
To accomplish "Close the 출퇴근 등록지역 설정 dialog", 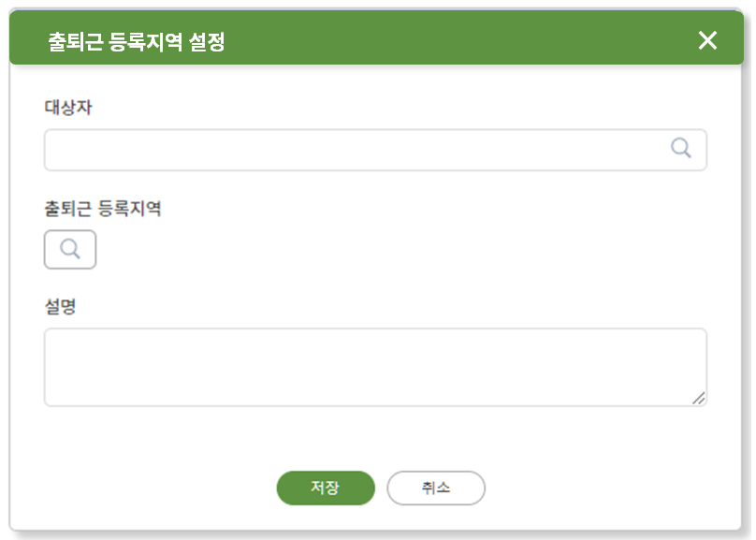I will pos(707,40).
